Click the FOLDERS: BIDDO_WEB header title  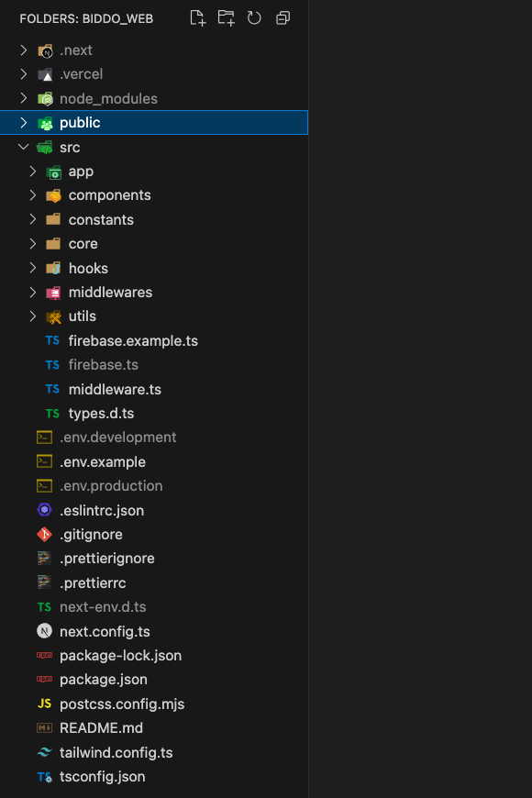click(86, 19)
